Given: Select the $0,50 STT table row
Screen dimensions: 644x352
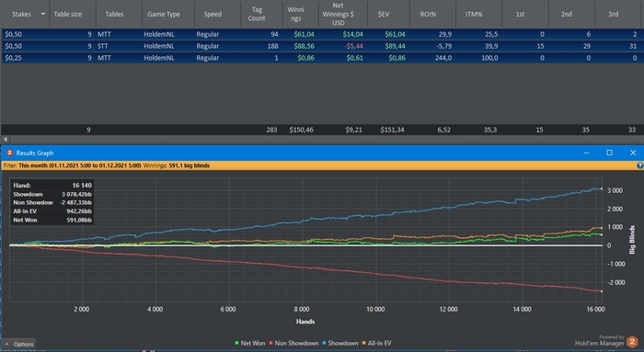Looking at the screenshot, I should click(x=322, y=46).
